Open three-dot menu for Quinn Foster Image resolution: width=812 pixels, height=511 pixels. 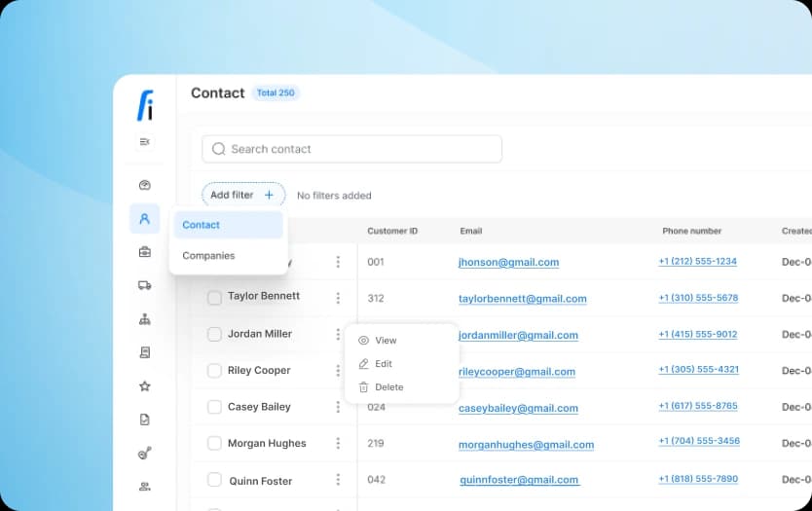(338, 480)
